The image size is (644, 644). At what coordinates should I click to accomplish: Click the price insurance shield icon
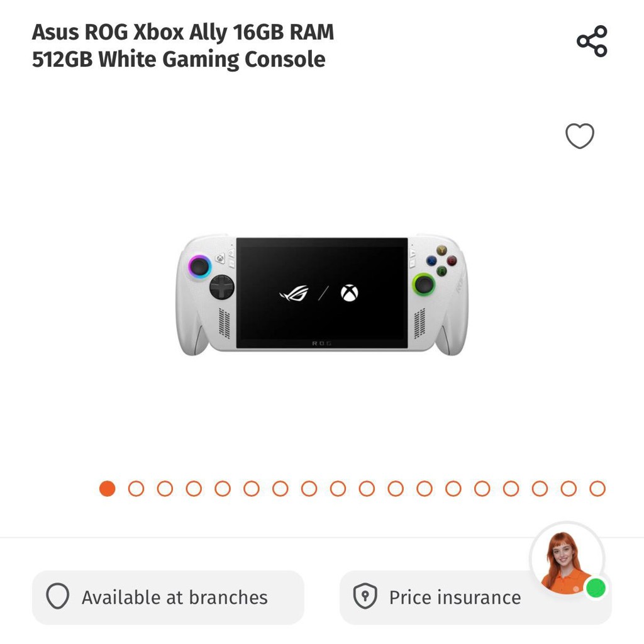click(365, 596)
